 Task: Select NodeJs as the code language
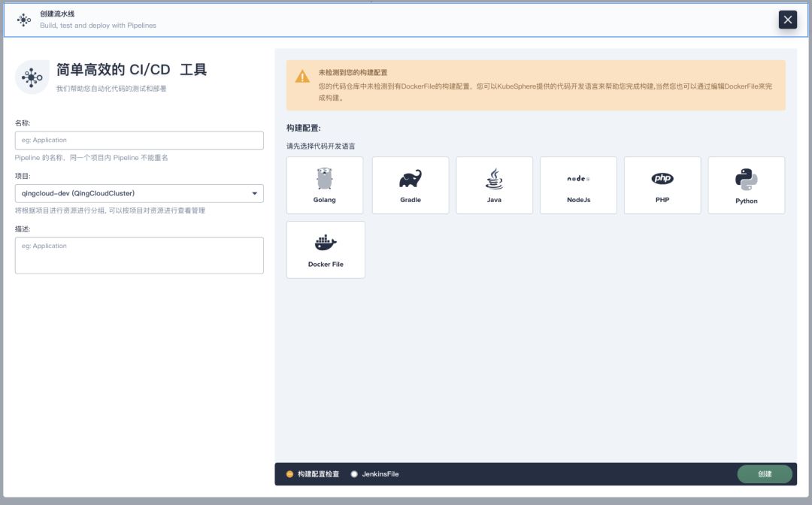pyautogui.click(x=578, y=185)
